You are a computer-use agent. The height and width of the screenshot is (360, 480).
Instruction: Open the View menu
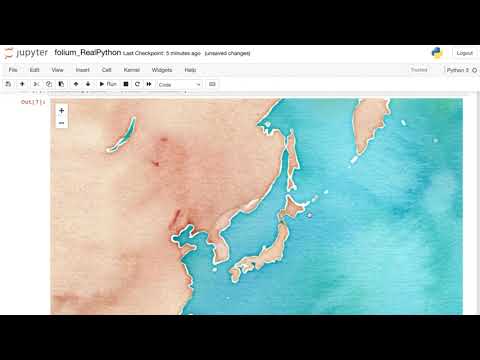pyautogui.click(x=57, y=70)
